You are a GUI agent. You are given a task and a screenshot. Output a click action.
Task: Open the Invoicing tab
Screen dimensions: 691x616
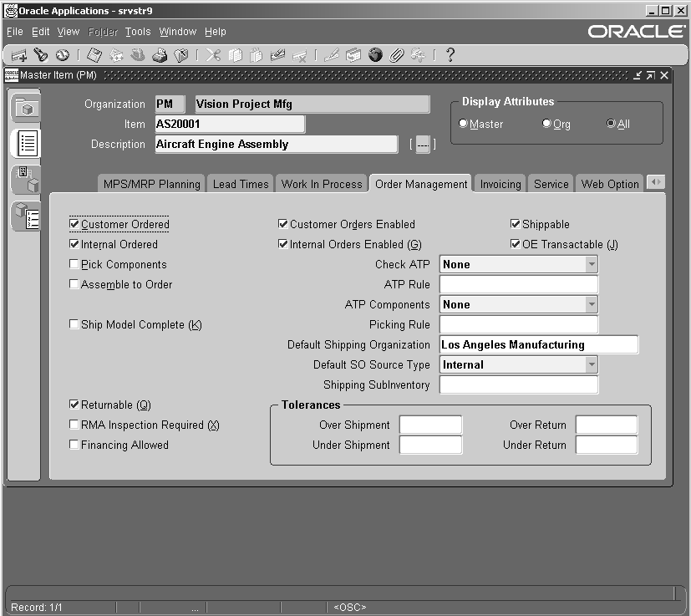pyautogui.click(x=500, y=184)
